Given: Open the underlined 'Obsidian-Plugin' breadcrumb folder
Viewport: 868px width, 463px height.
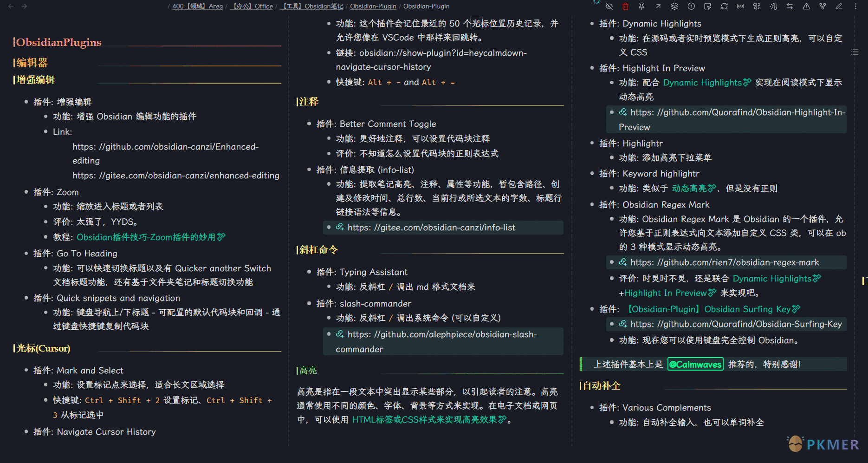Looking at the screenshot, I should click(x=373, y=7).
